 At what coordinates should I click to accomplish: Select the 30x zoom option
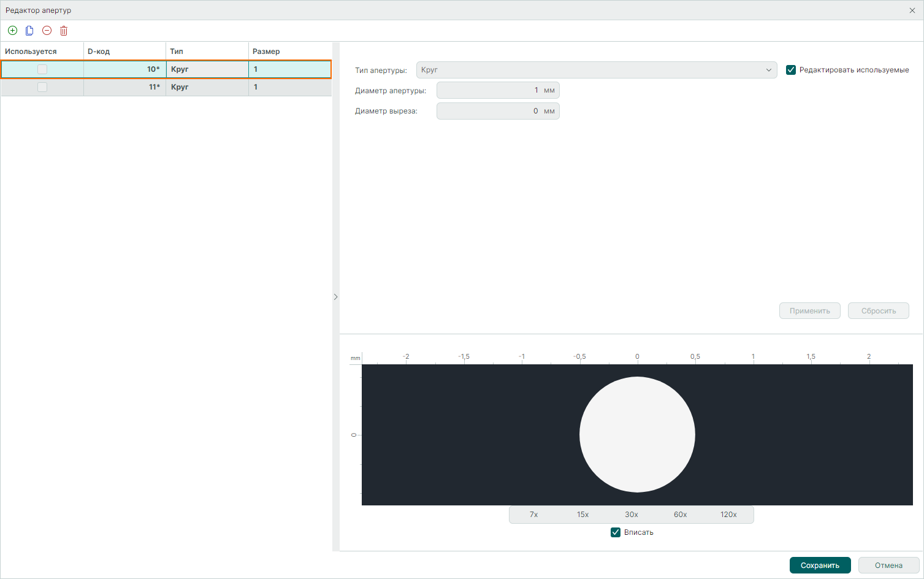click(632, 515)
